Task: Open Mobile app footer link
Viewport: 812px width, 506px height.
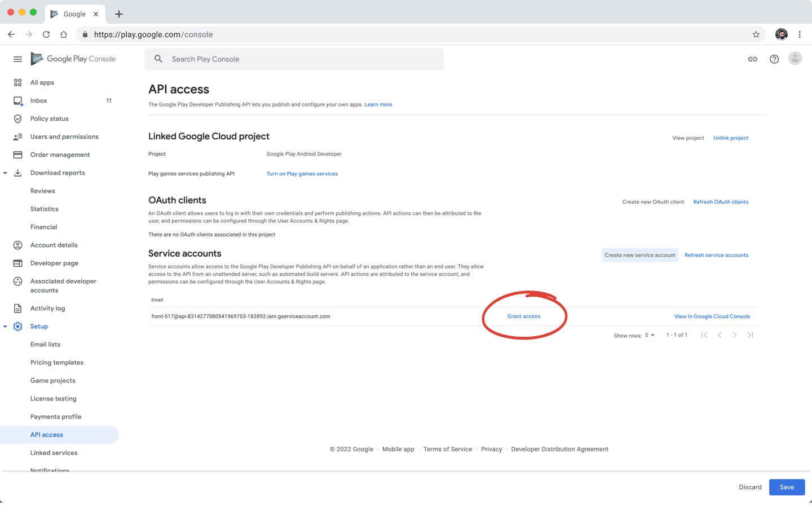Action: point(398,449)
